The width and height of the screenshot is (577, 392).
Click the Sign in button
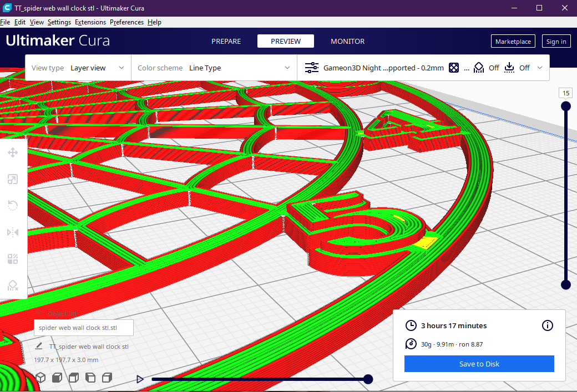tap(556, 41)
